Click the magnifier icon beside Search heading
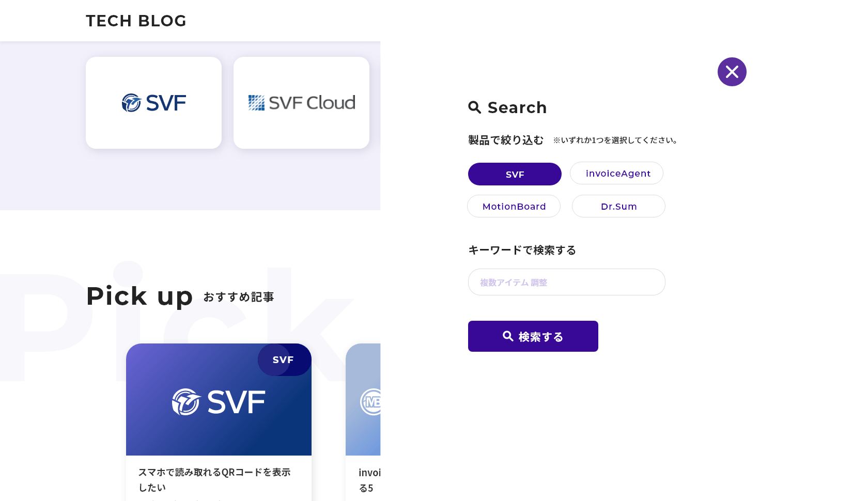 click(475, 107)
